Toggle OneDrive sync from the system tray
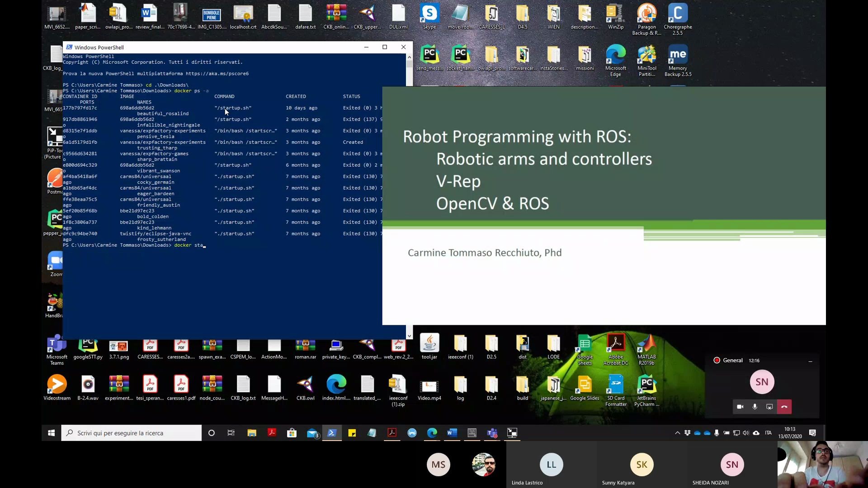 point(698,432)
